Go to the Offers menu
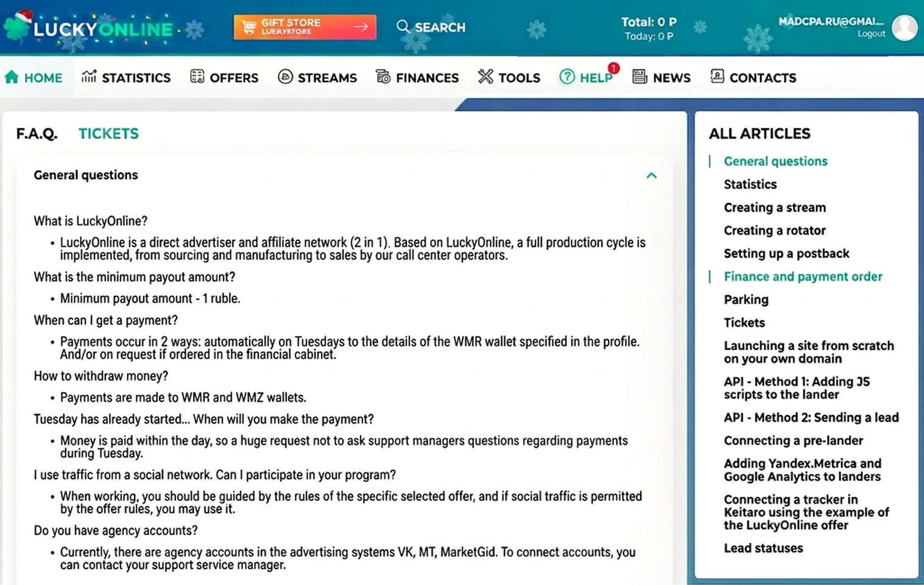The height and width of the screenshot is (585, 924). (x=234, y=78)
